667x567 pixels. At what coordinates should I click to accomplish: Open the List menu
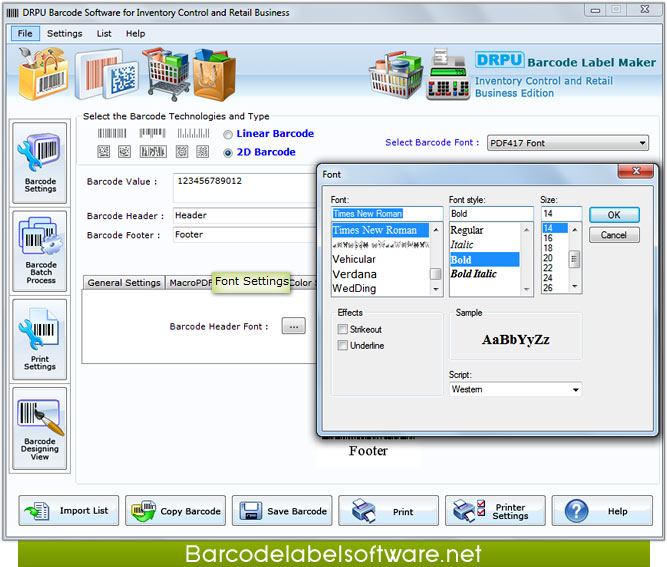pyautogui.click(x=104, y=33)
